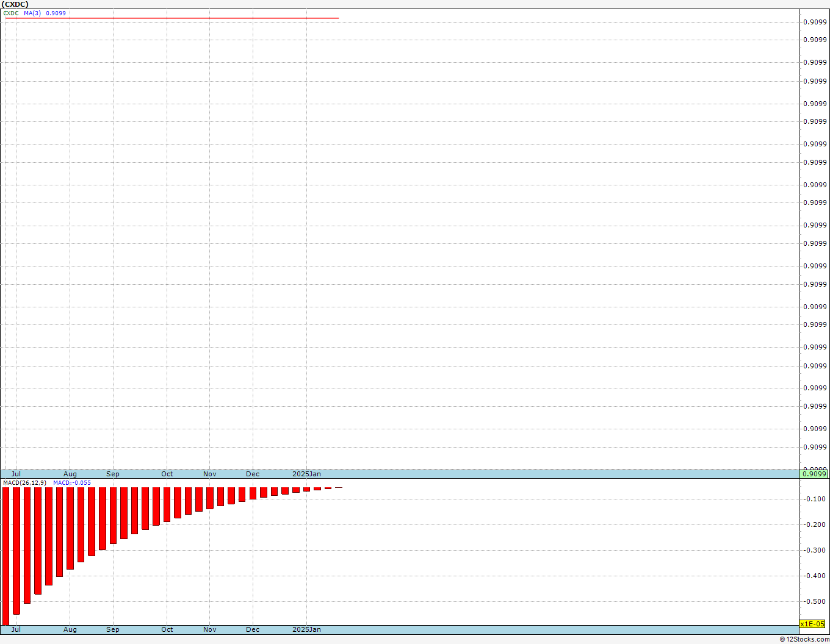Click the red moving average line
This screenshot has height=644, width=830.
172,18
